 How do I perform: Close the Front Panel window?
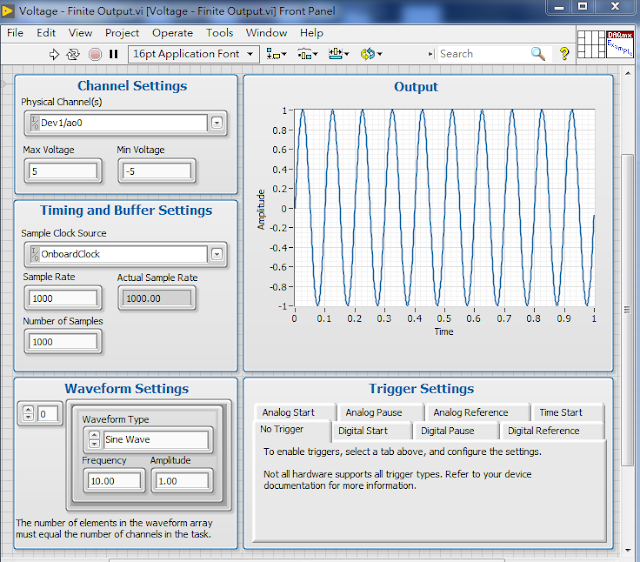point(615,7)
